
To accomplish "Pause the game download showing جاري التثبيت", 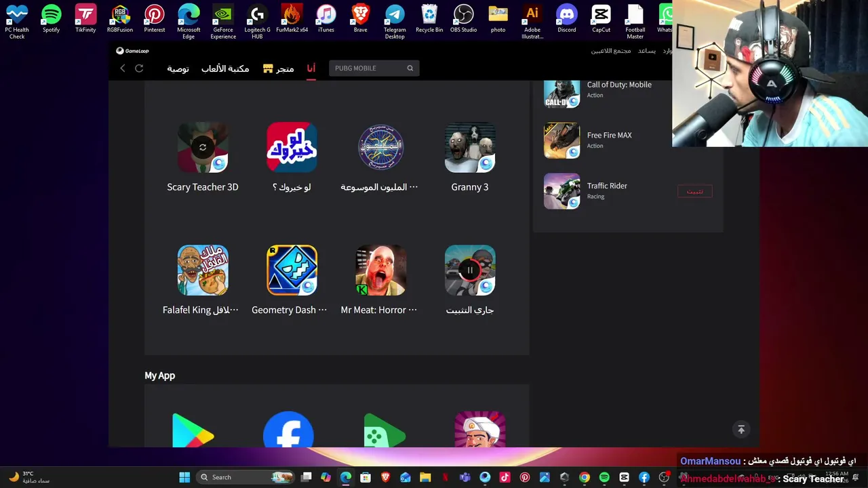I will click(x=470, y=270).
